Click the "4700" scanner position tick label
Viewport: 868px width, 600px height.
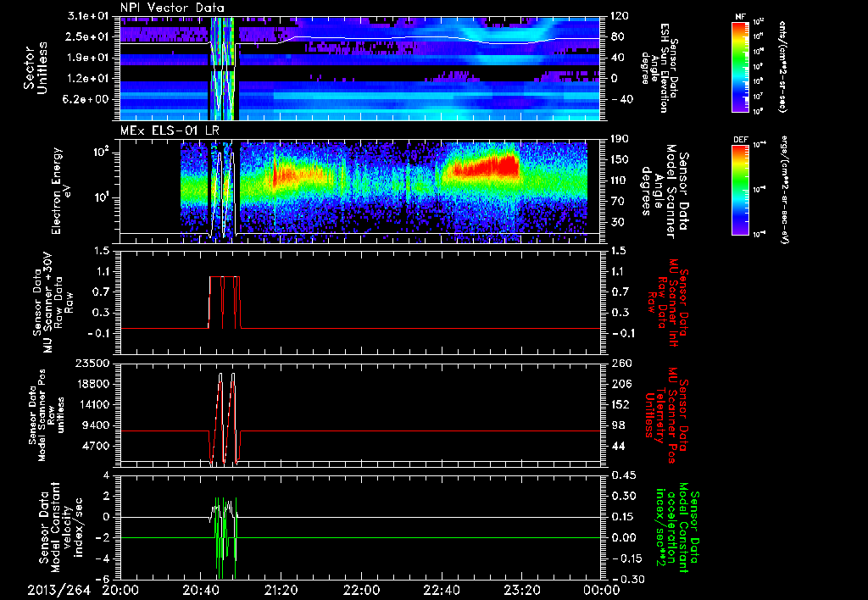(97, 446)
